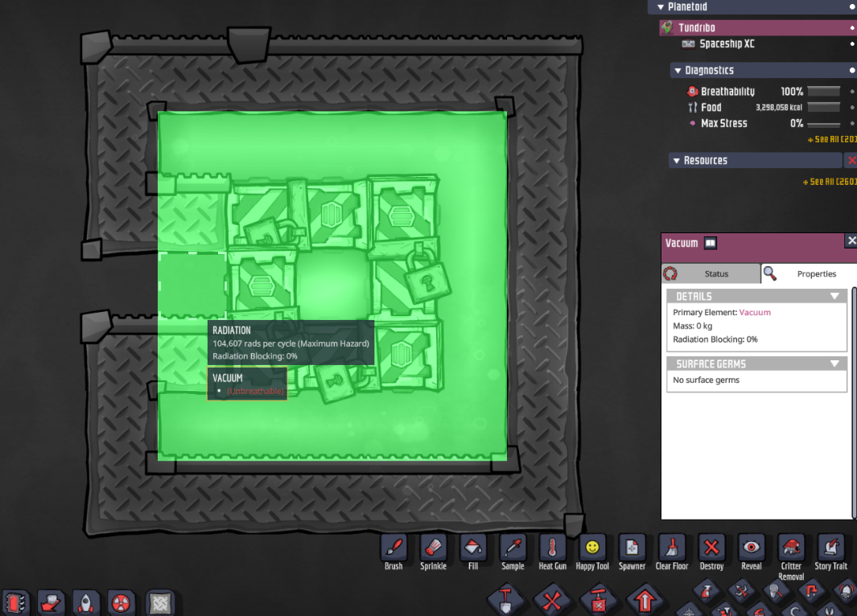Click "No surface germs" text
This screenshot has width=857, height=616.
coord(707,380)
